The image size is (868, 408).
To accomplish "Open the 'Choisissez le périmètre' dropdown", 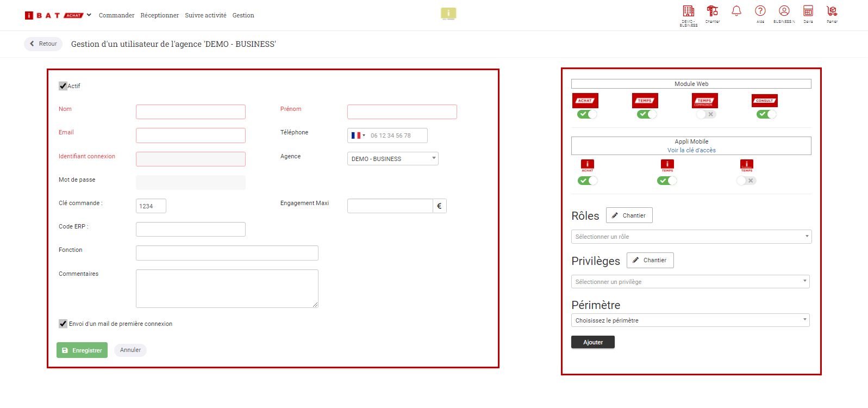I will tap(690, 320).
